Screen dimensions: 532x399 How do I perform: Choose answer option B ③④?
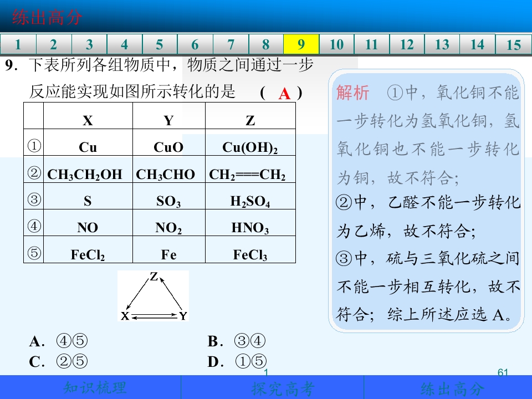[237, 341]
